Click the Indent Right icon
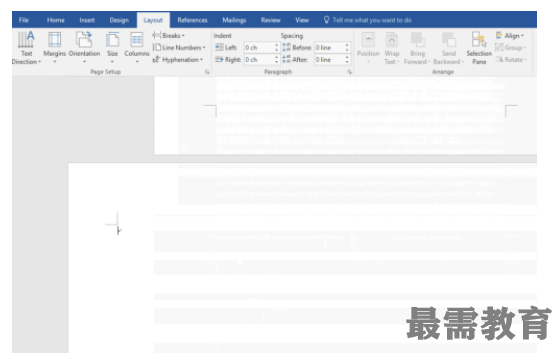This screenshot has height=363, width=558. [219, 59]
